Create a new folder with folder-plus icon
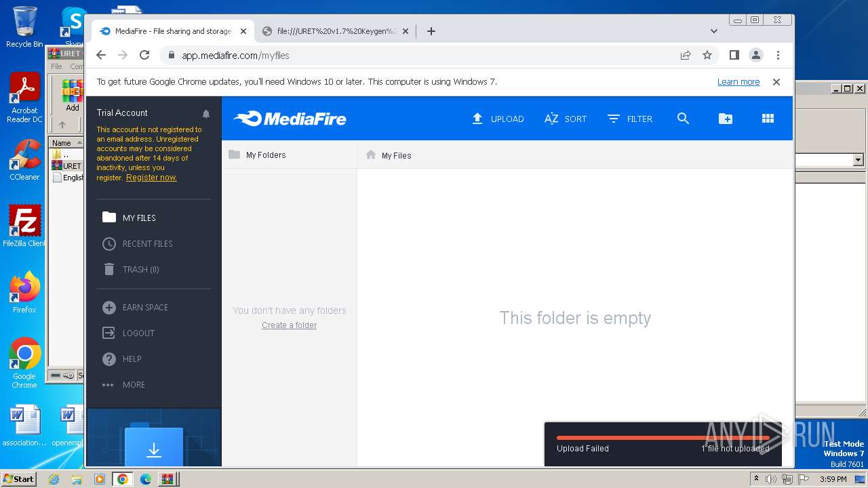 tap(726, 119)
